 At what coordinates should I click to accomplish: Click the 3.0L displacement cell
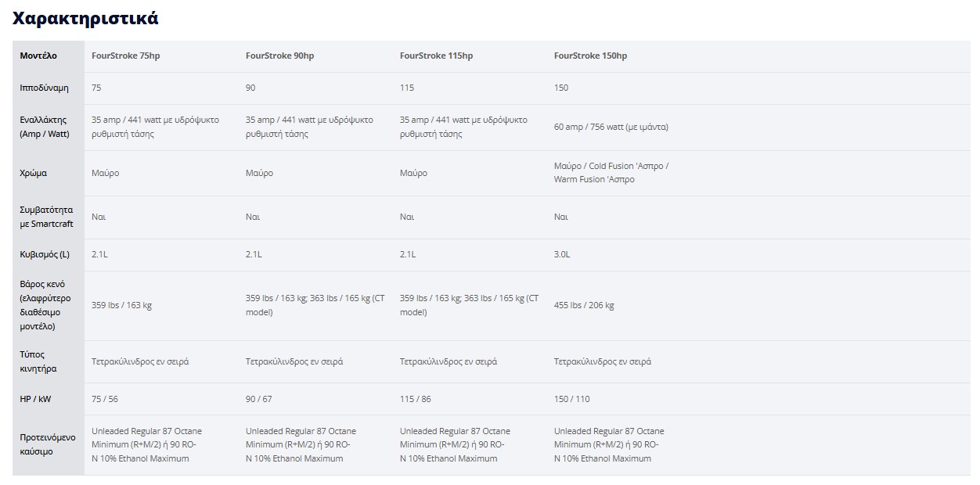tap(562, 255)
